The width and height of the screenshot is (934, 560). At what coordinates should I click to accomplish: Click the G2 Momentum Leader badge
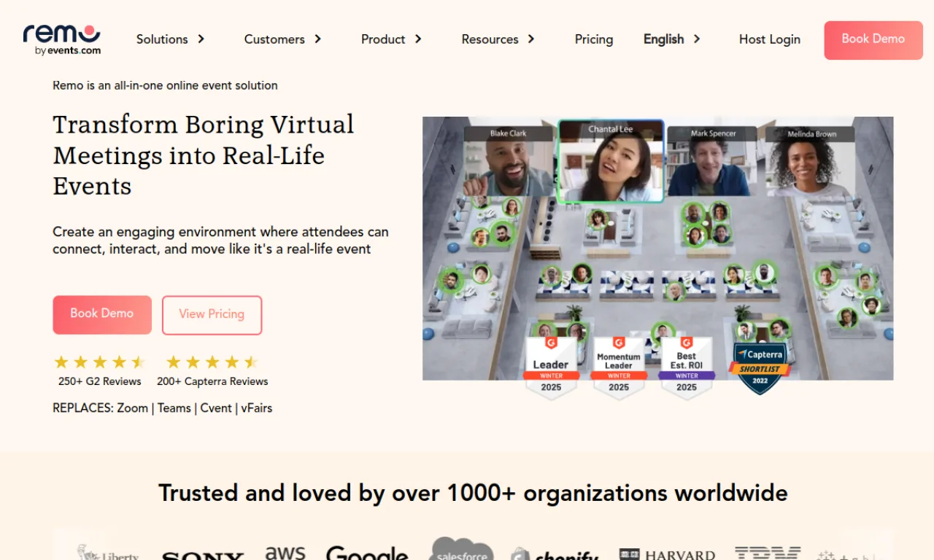click(619, 368)
